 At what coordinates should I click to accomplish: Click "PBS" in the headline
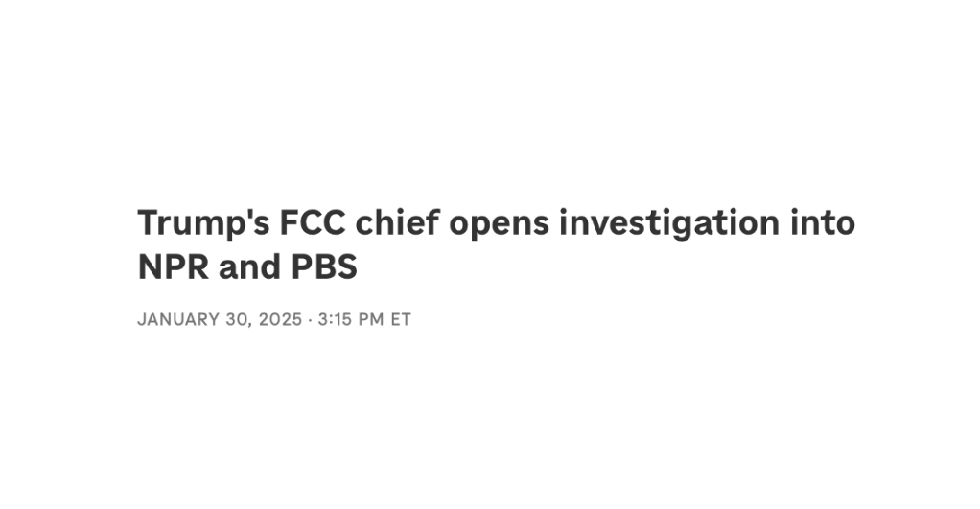pyautogui.click(x=323, y=267)
